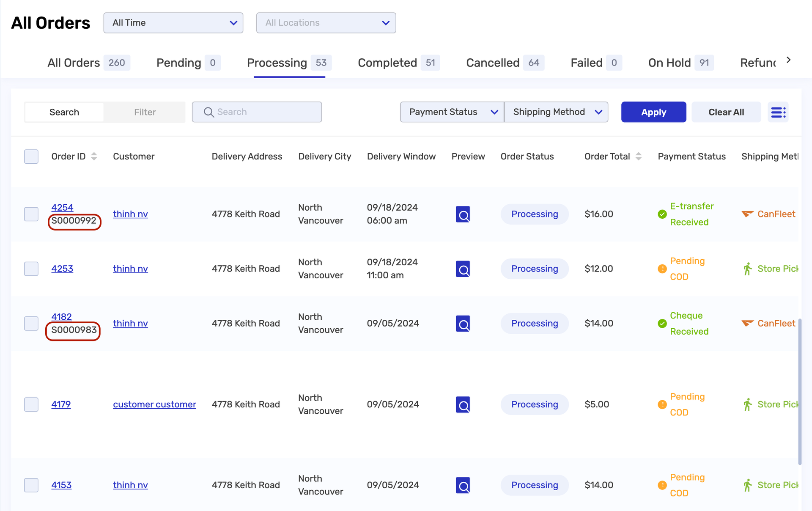Sort by Order ID arrows
Image resolution: width=812 pixels, height=511 pixels.
94,157
